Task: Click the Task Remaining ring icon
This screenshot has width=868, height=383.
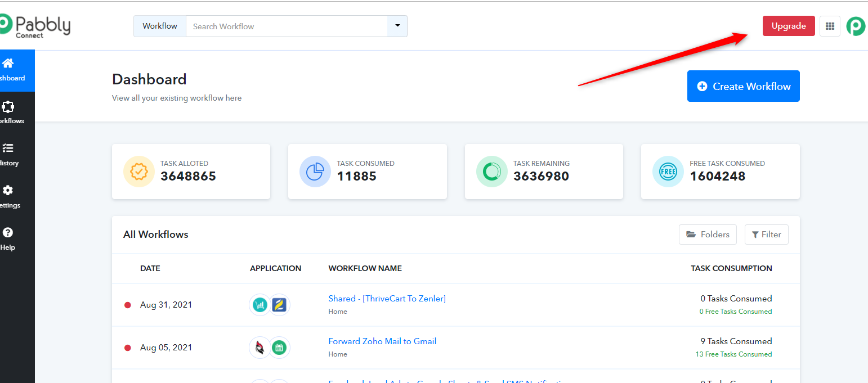Action: (491, 171)
